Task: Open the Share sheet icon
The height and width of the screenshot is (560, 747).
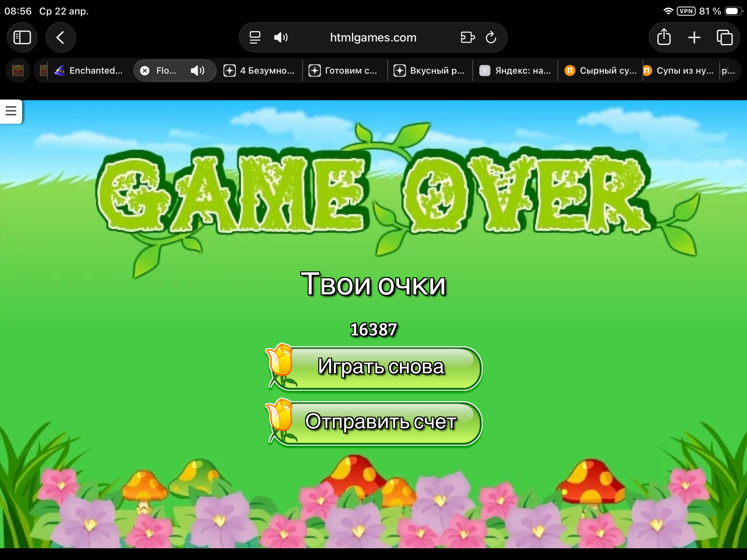Action: click(664, 37)
